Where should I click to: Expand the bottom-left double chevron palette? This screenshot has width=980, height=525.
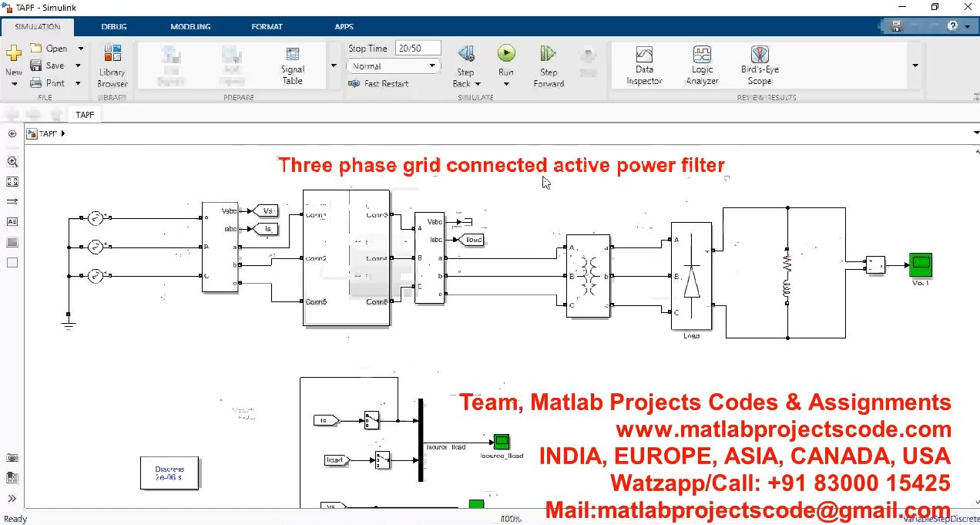[12, 498]
